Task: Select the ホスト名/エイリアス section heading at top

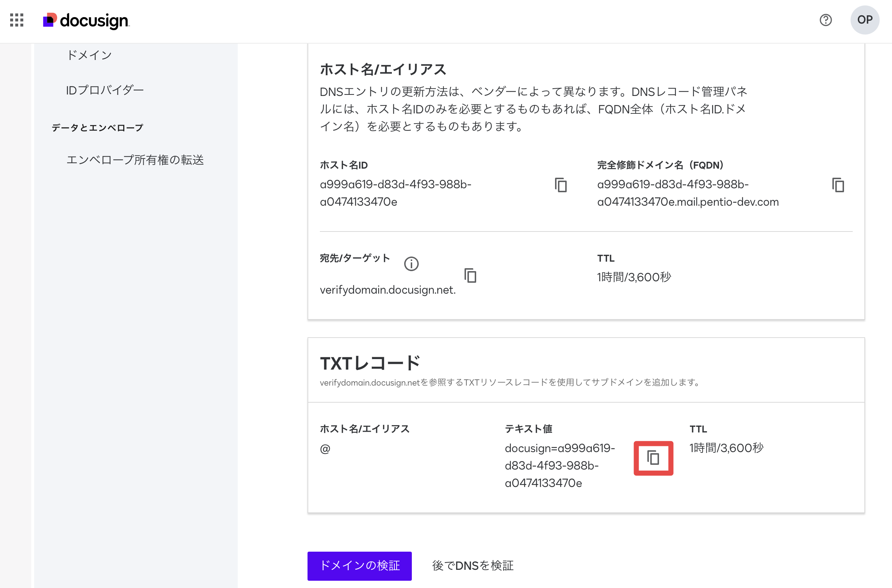Action: (383, 69)
